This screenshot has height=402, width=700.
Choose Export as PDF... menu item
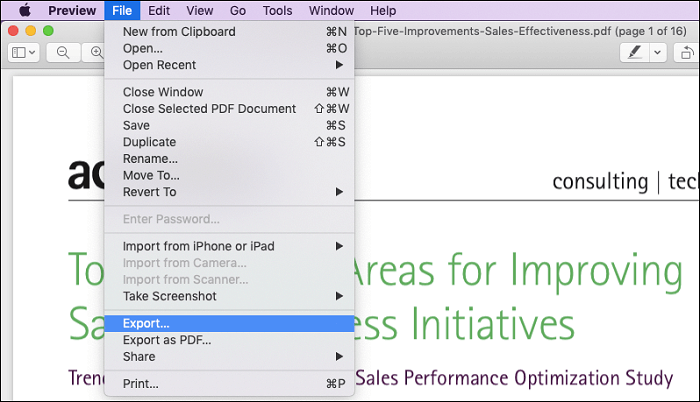pos(229,340)
